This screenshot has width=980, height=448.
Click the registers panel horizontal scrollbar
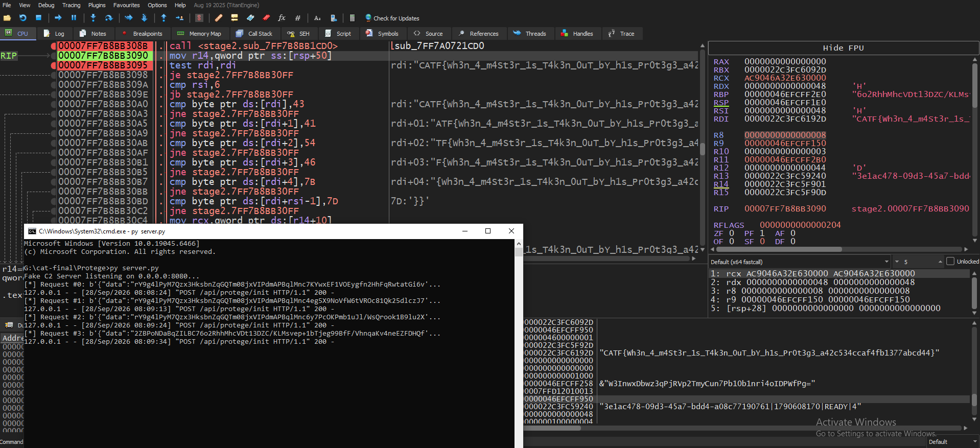pos(779,249)
